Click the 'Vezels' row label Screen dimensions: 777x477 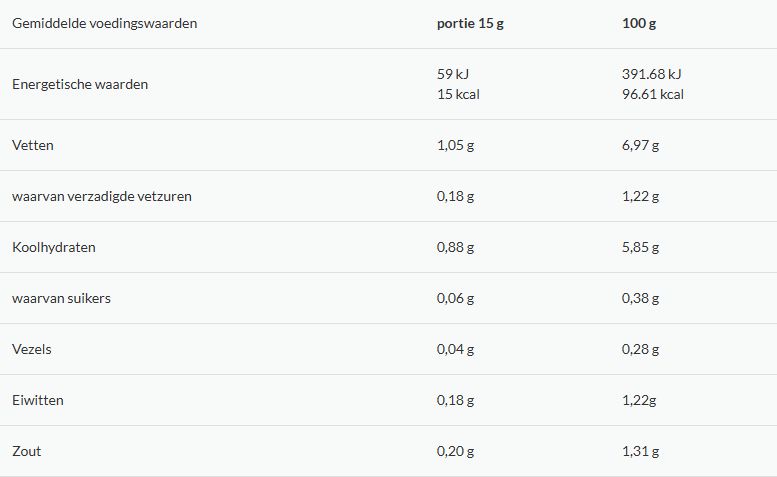pyautogui.click(x=32, y=349)
